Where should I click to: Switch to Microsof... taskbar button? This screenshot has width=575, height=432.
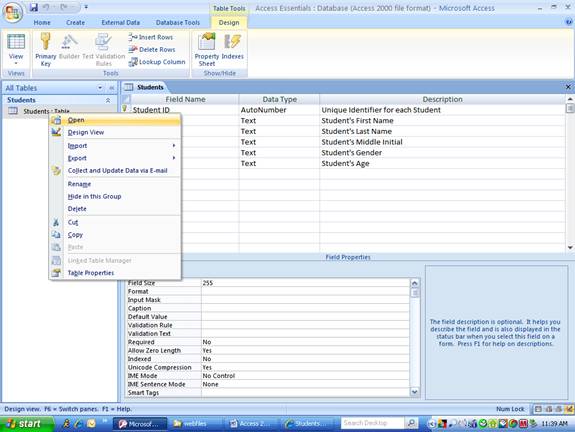tap(140, 424)
